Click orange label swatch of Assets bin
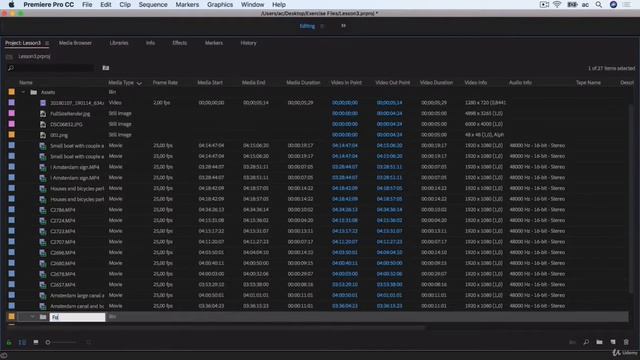640x360 pixels. (x=12, y=92)
